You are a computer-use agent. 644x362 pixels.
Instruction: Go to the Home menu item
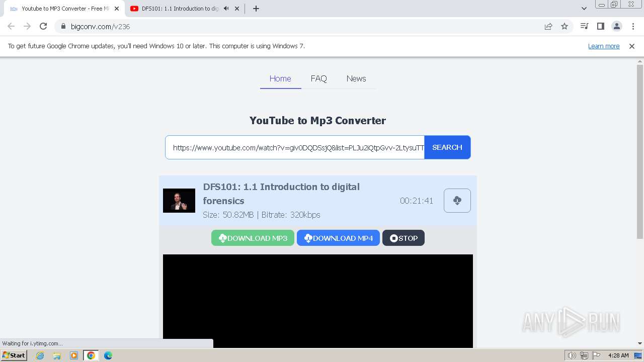click(280, 78)
